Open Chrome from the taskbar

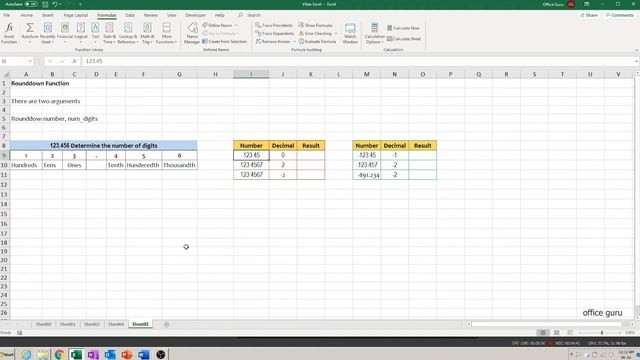(x=59, y=354)
